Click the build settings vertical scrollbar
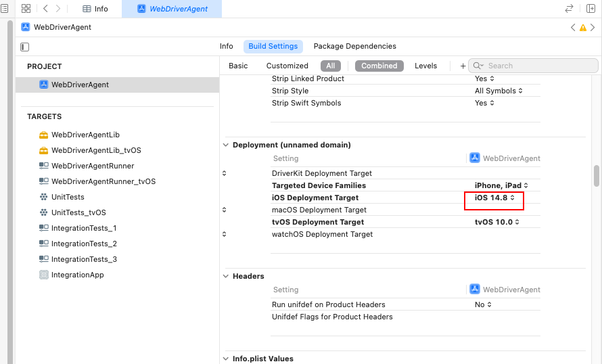The height and width of the screenshot is (364, 602). pyautogui.click(x=596, y=175)
